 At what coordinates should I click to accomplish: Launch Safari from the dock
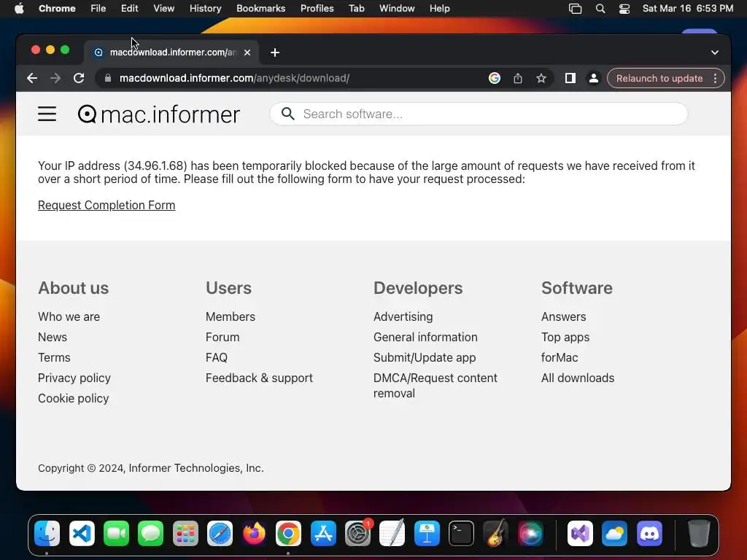pyautogui.click(x=220, y=533)
